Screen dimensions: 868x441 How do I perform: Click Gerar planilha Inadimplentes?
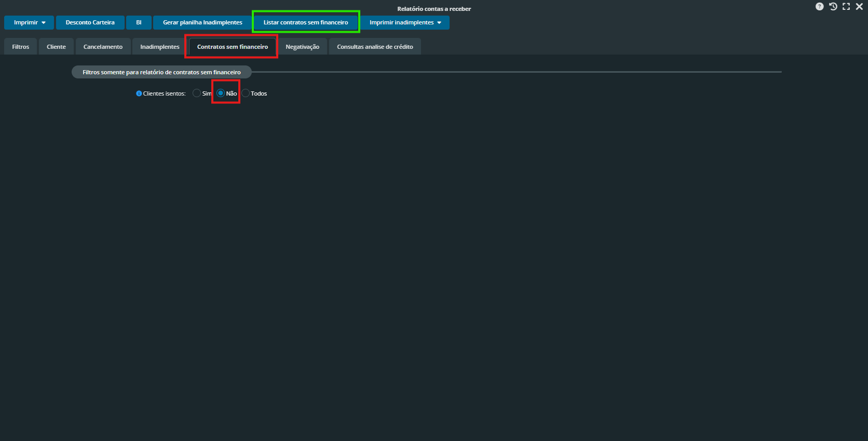(x=202, y=23)
